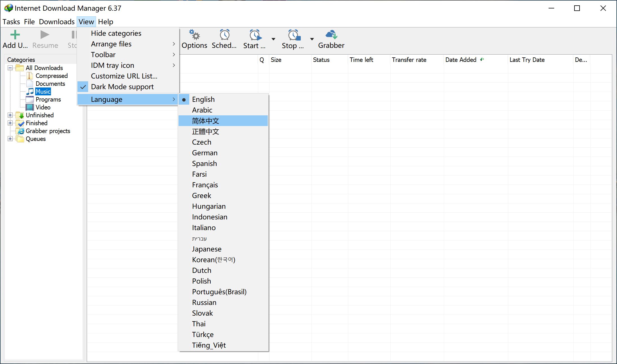617x364 pixels.
Task: Expand the Finished tree node
Action: click(10, 123)
